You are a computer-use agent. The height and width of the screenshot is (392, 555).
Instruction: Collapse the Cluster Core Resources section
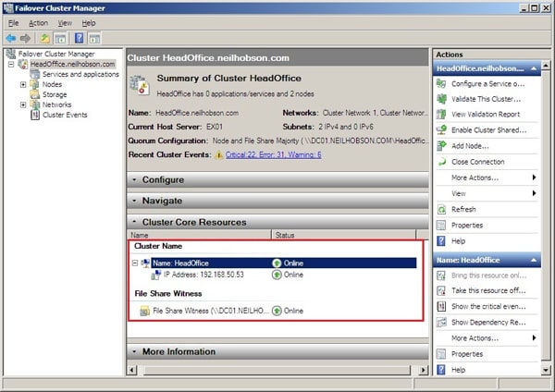[134, 222]
